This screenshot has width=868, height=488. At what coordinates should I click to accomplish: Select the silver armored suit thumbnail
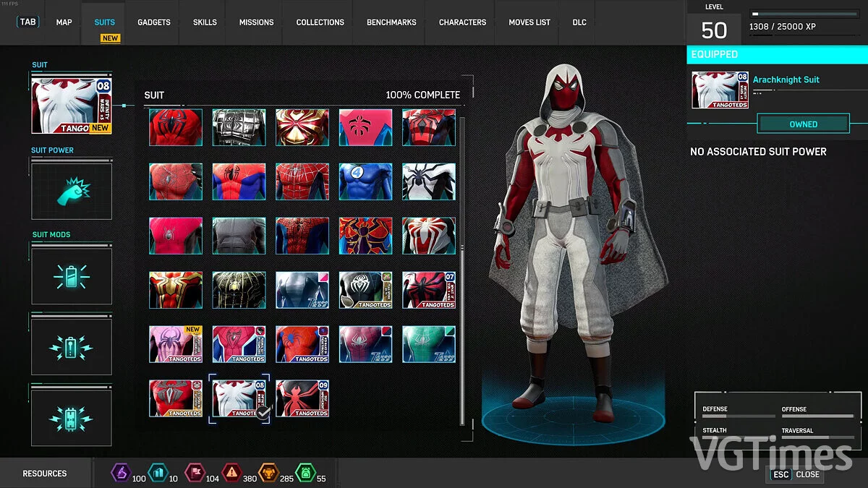tap(239, 127)
